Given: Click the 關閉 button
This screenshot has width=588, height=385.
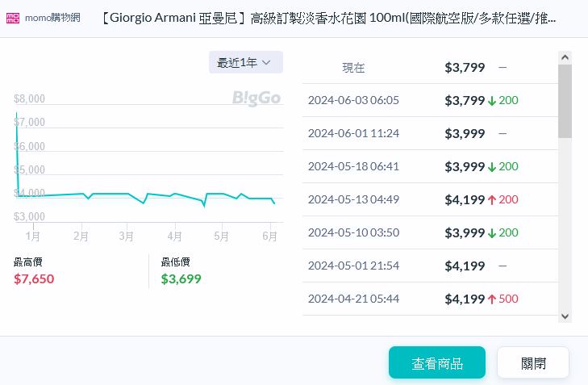Looking at the screenshot, I should click(533, 363).
